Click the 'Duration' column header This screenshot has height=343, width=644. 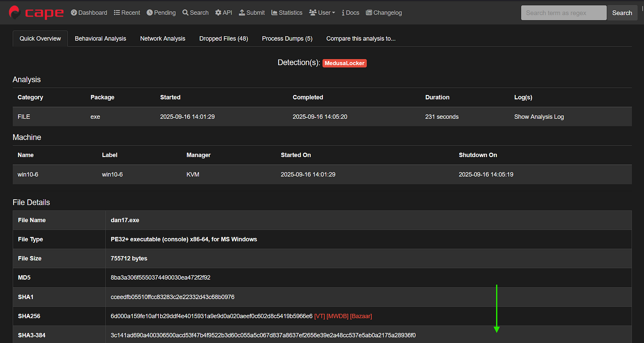tap(437, 97)
